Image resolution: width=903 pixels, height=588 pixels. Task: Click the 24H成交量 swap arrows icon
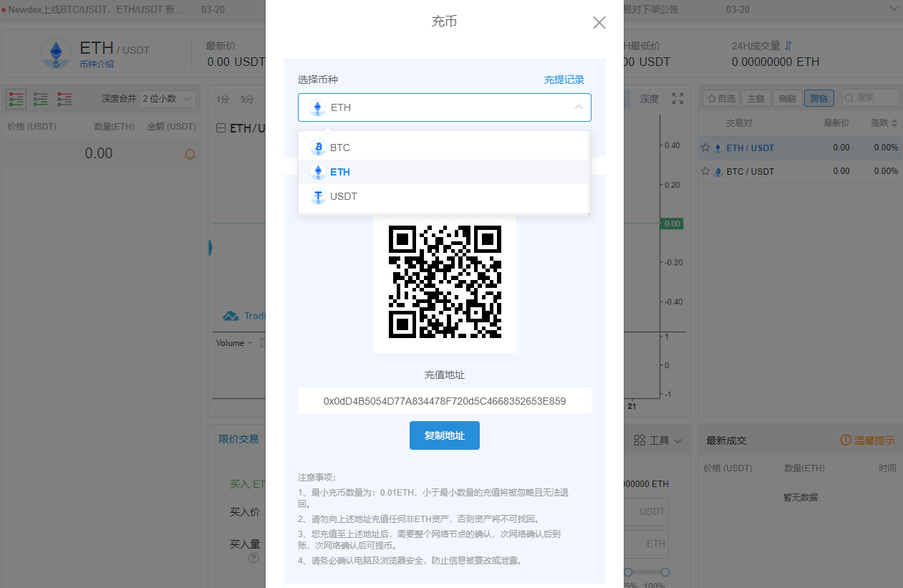[788, 46]
